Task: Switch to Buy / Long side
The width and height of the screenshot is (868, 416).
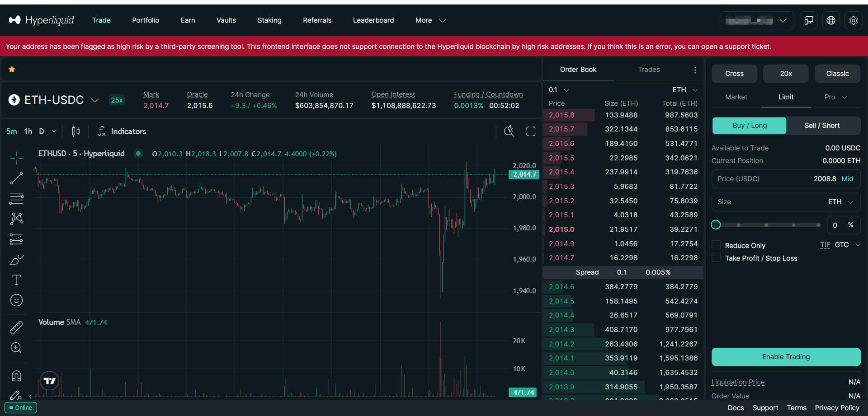Action: [x=750, y=126]
